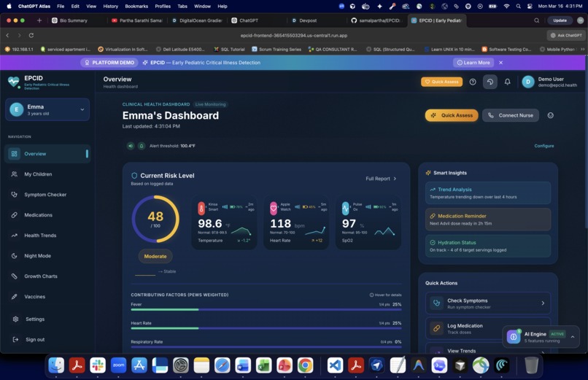Screen dimensions: 588x380
Task: Go to Symptom Checker in sidebar
Action: tap(47, 195)
